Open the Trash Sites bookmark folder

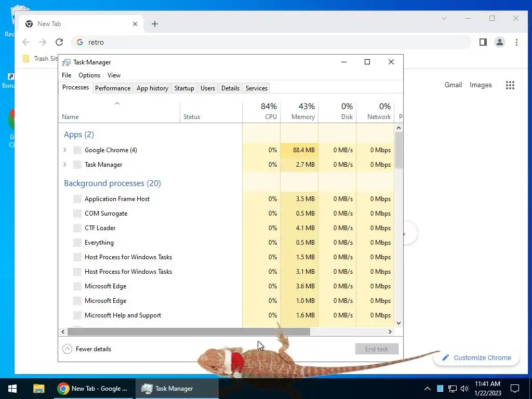[40, 59]
